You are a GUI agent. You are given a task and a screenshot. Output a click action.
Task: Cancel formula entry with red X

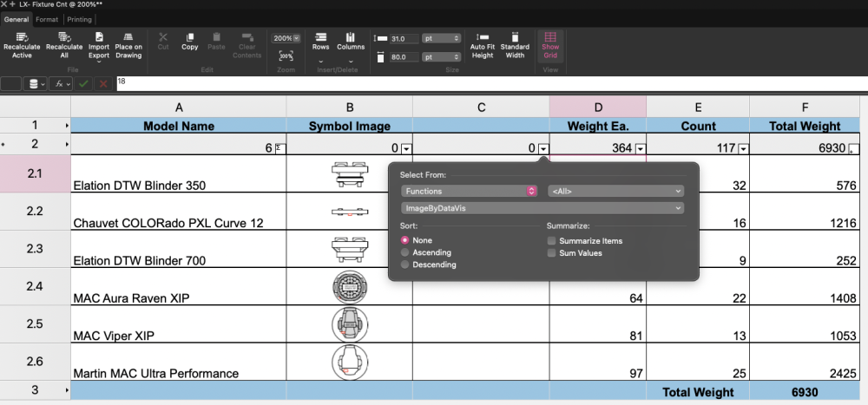pyautogui.click(x=103, y=84)
